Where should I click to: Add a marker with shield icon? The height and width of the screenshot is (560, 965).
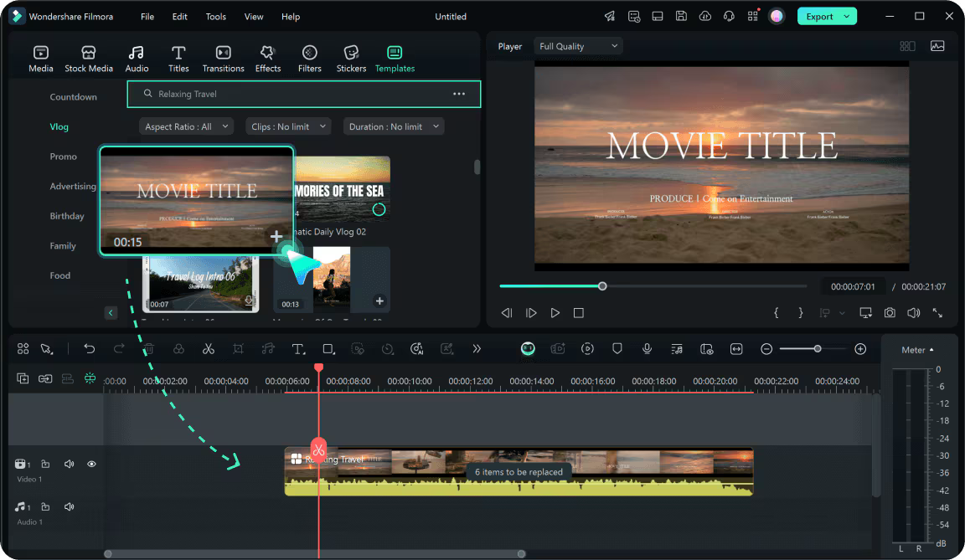617,349
